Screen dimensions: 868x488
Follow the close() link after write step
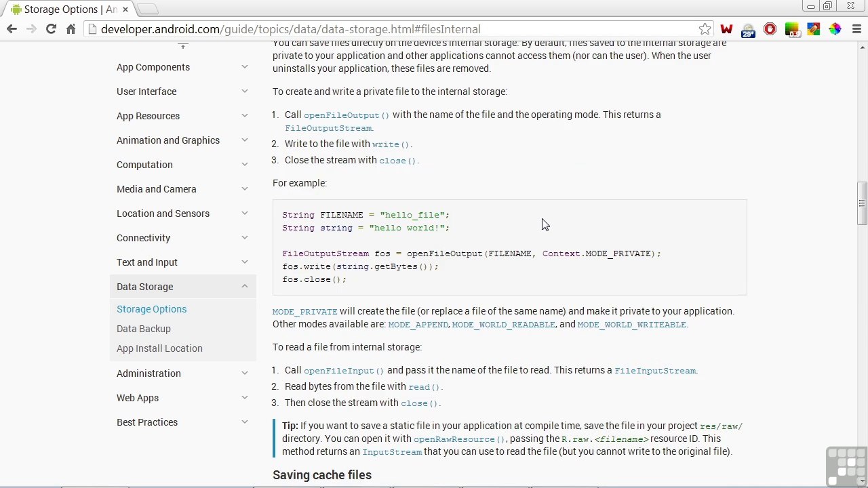tap(397, 161)
